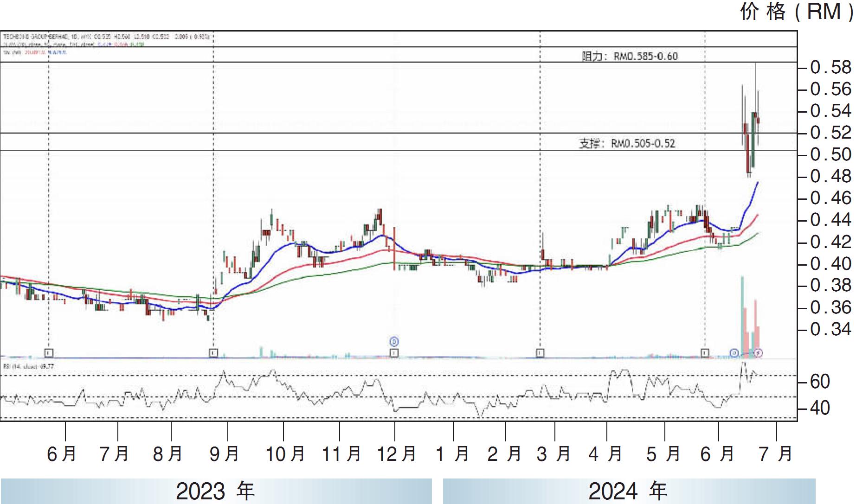Image resolution: width=856 pixels, height=504 pixels.
Task: Click the moving average indicator legend line
Action: (x=74, y=45)
